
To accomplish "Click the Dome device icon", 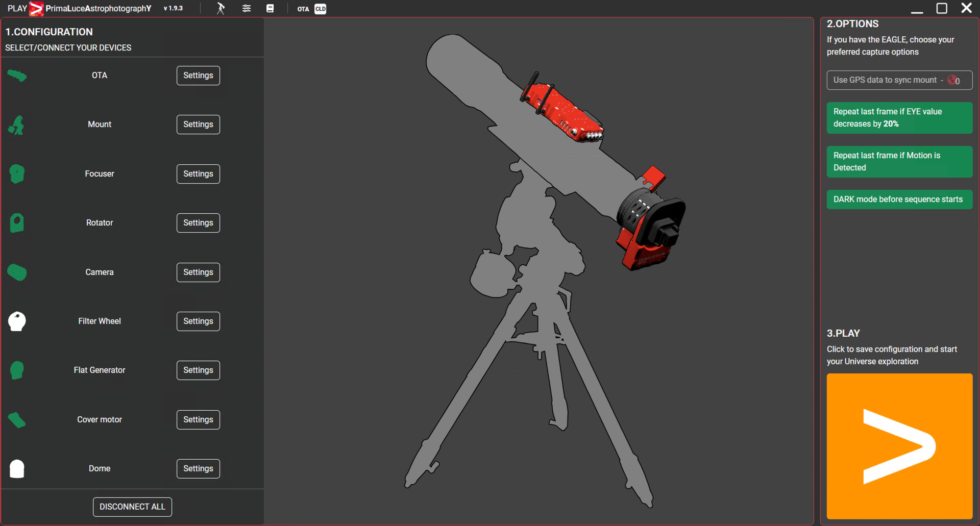I will click(x=17, y=469).
